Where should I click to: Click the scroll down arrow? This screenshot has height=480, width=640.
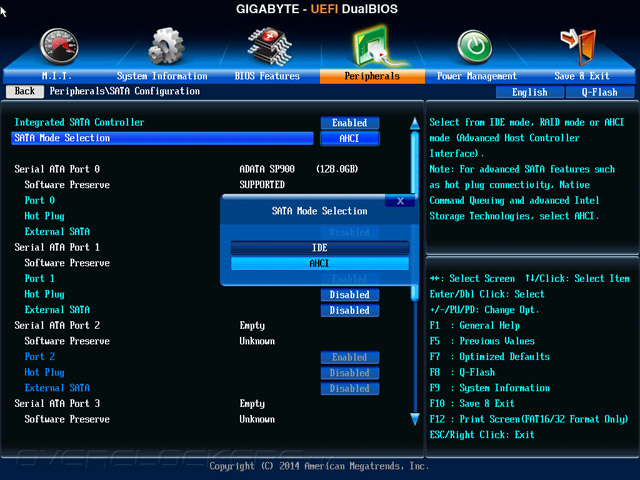415,419
